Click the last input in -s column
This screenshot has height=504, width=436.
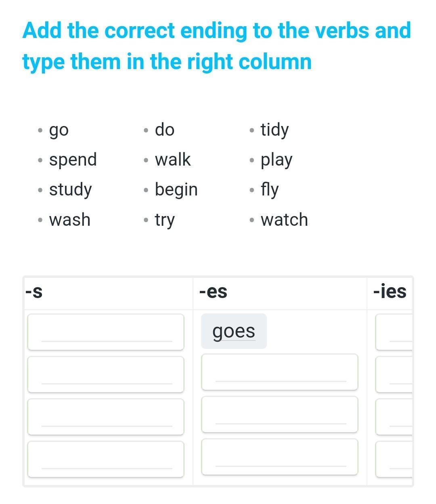click(106, 459)
